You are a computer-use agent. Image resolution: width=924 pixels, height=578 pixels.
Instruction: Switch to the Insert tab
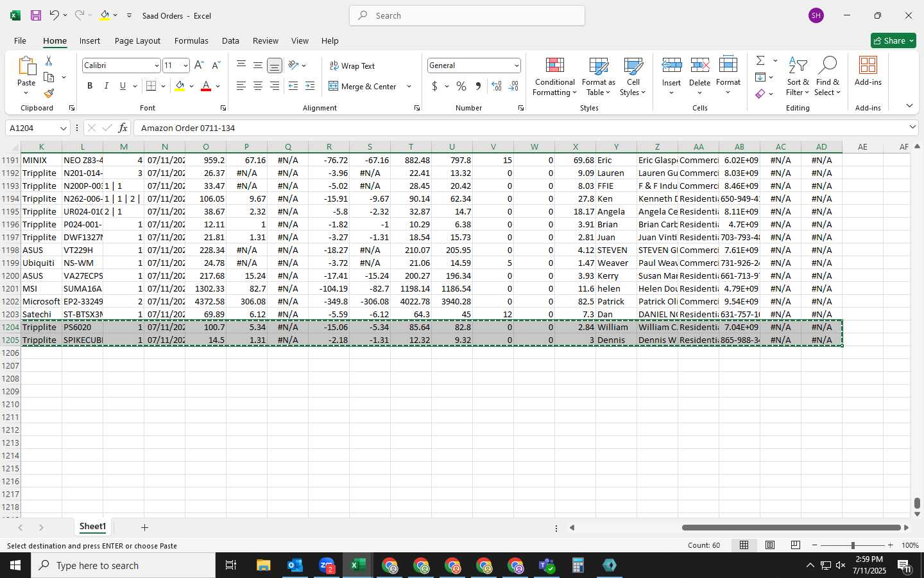[x=90, y=40]
